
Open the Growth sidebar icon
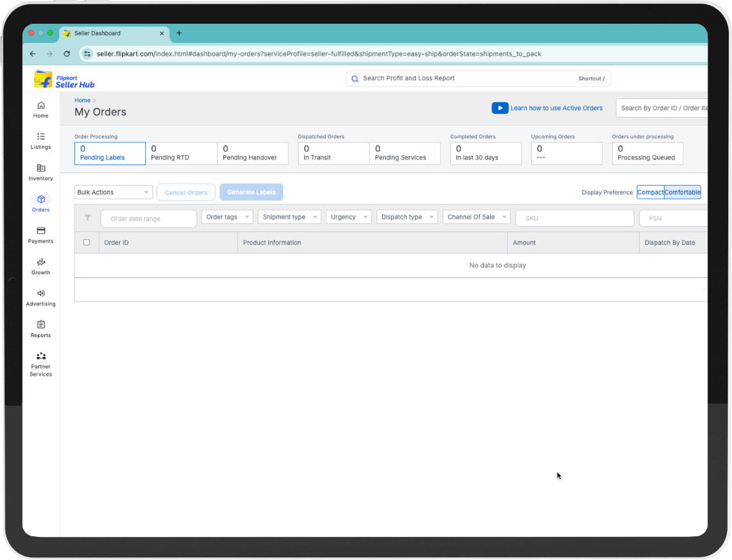pos(41,262)
